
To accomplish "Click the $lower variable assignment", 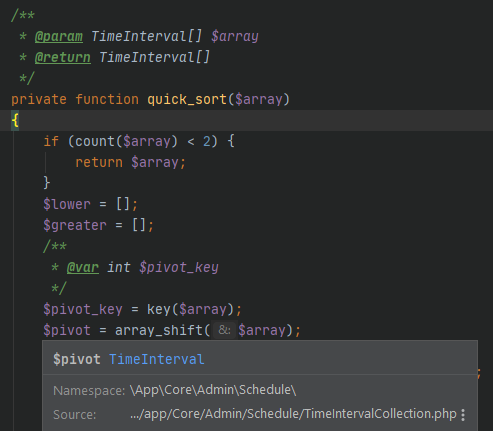I will click(x=67, y=204).
